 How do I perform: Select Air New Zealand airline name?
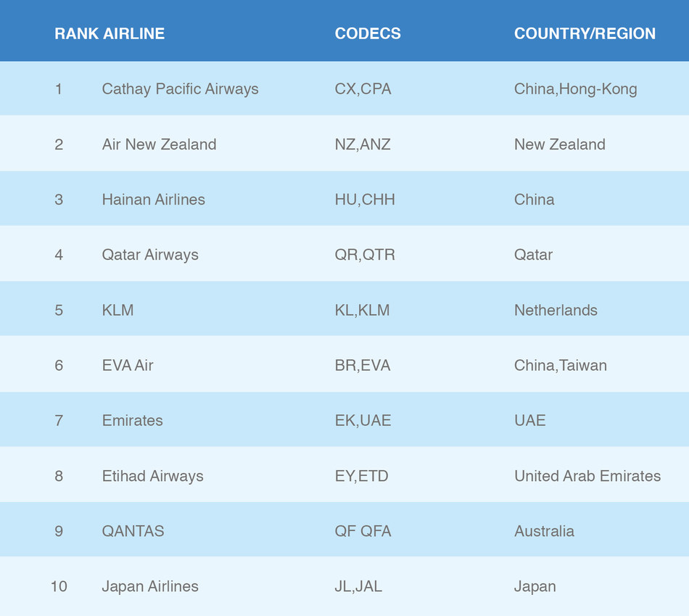pos(159,144)
